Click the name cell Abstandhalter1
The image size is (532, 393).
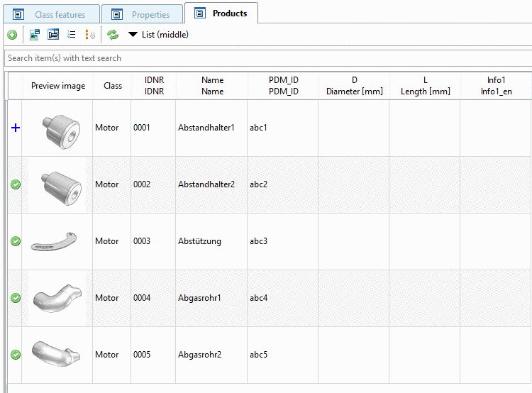coord(211,128)
